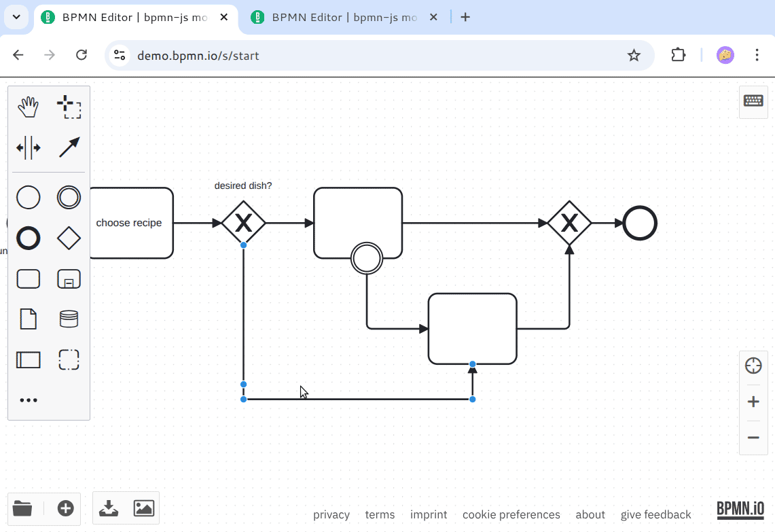Image resolution: width=775 pixels, height=532 pixels.
Task: Switch to the second BPMN Editor tab
Action: (x=344, y=18)
